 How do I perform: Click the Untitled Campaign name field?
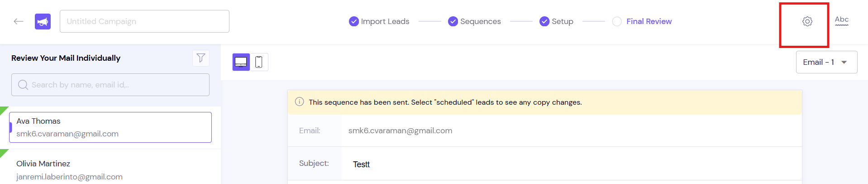(144, 21)
